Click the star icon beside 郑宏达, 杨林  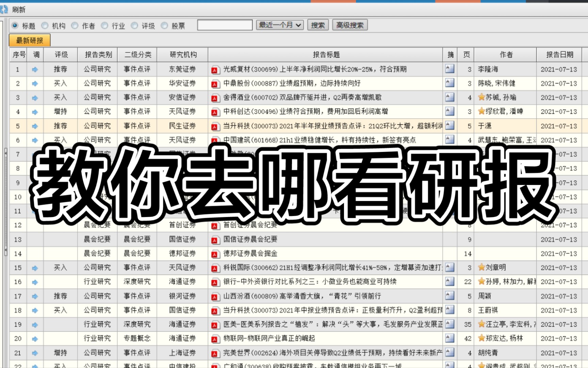point(481,338)
